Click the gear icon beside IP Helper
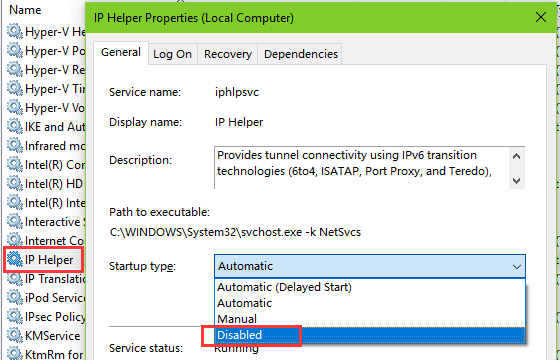Image resolution: width=560 pixels, height=360 pixels. 15,259
